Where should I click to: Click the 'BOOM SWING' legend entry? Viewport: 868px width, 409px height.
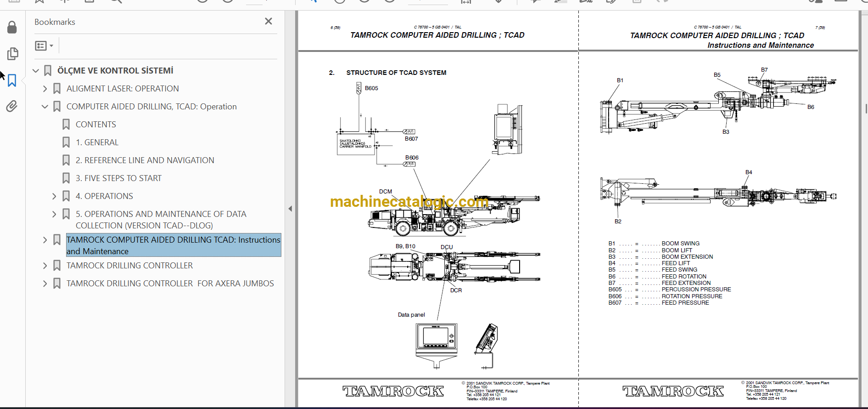680,244
